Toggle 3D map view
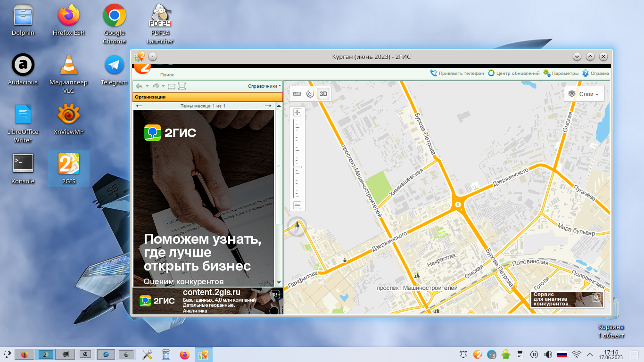The width and height of the screenshot is (644, 362). point(323,94)
